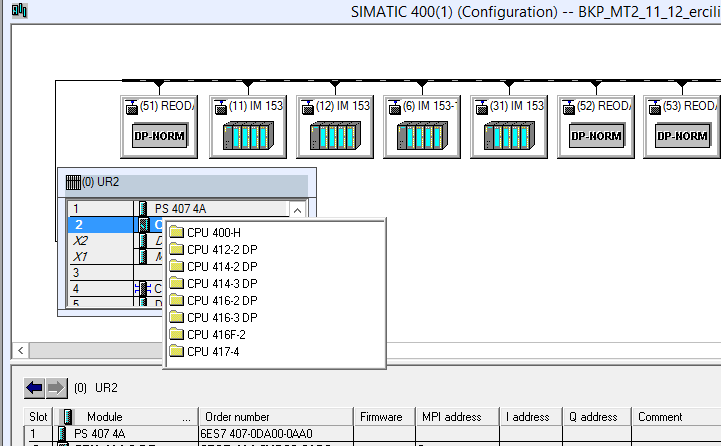Click the CPU 417-4 folder icon
721x446 pixels.
(x=177, y=350)
